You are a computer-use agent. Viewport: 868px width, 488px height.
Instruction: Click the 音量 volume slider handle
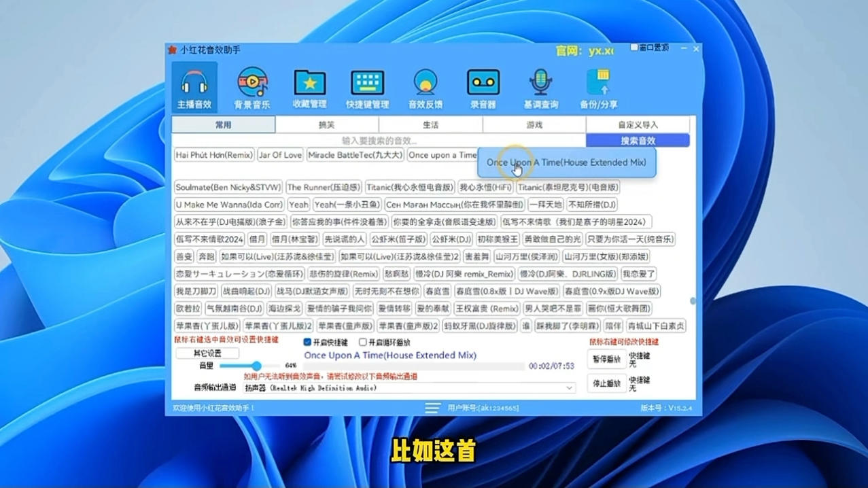[x=256, y=366]
